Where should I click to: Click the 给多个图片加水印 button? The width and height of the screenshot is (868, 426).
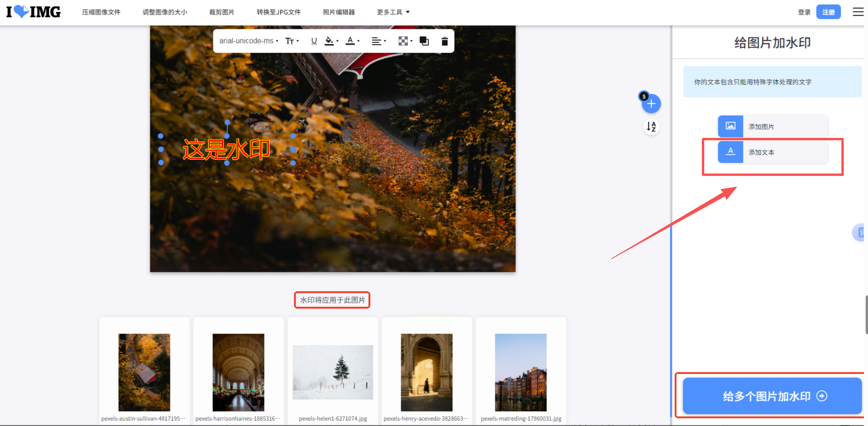[772, 396]
